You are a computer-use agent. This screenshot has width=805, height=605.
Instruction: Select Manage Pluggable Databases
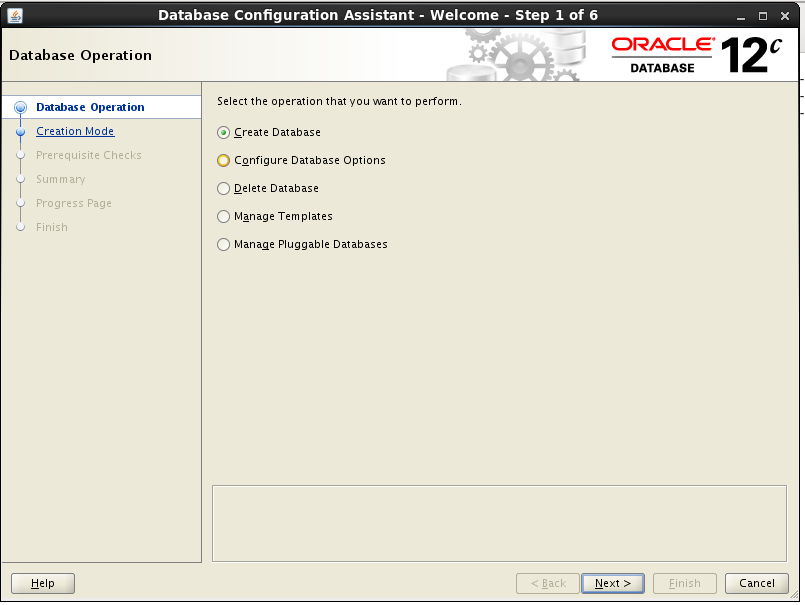(223, 244)
